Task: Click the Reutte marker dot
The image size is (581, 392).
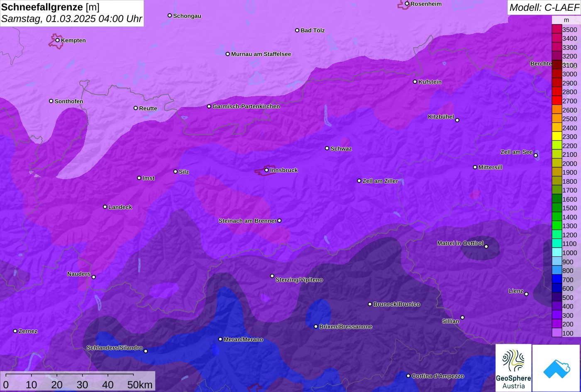Action: click(x=136, y=108)
